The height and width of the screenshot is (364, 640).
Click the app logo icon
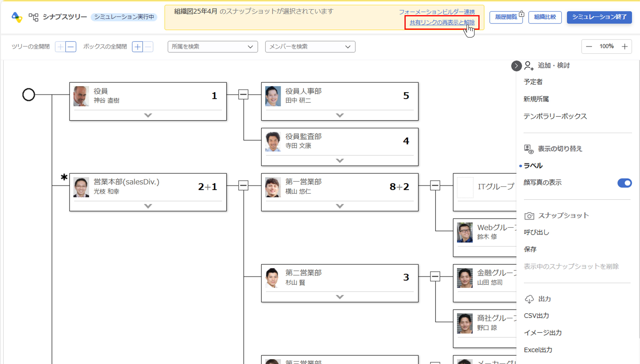[17, 17]
